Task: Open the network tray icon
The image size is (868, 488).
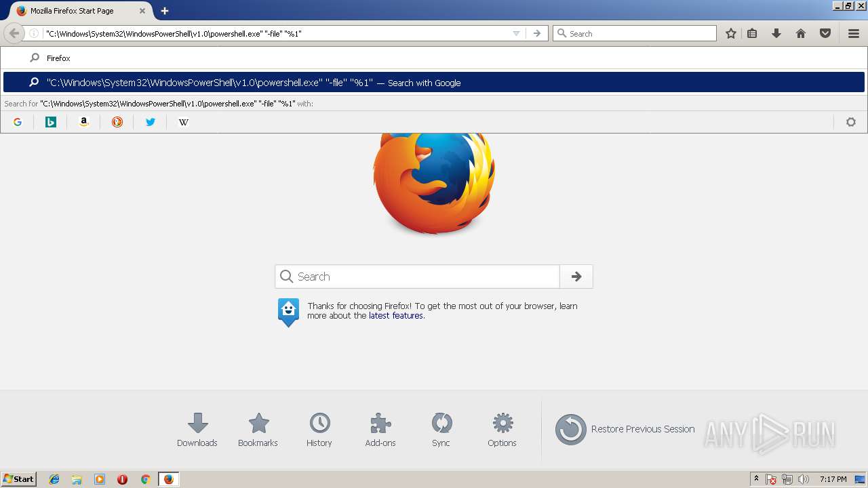Action: point(787,479)
